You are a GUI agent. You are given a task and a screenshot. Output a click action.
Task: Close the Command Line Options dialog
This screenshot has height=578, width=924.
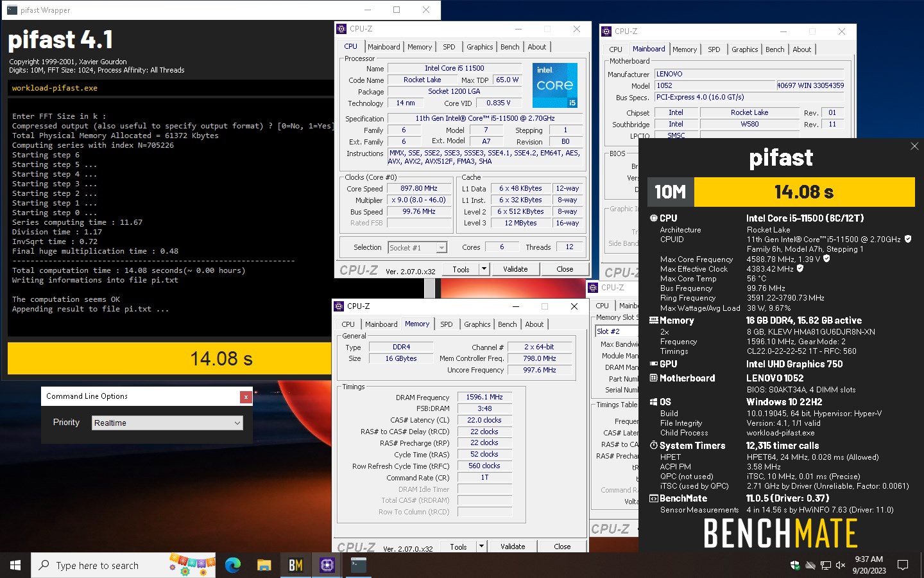point(245,397)
